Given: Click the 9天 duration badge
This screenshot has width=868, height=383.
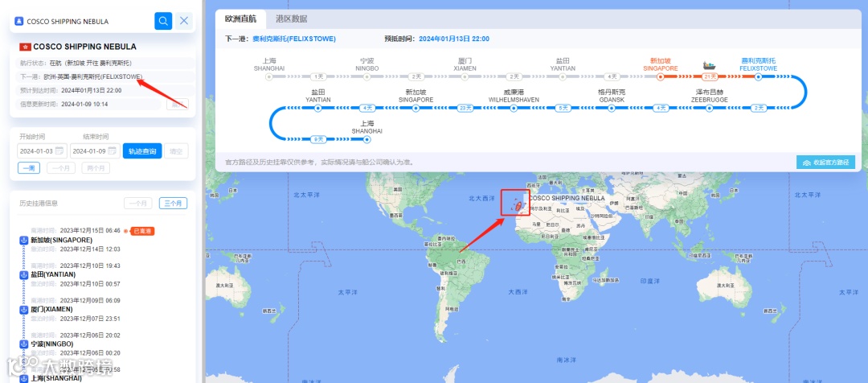Looking at the screenshot, I should click(317, 140).
